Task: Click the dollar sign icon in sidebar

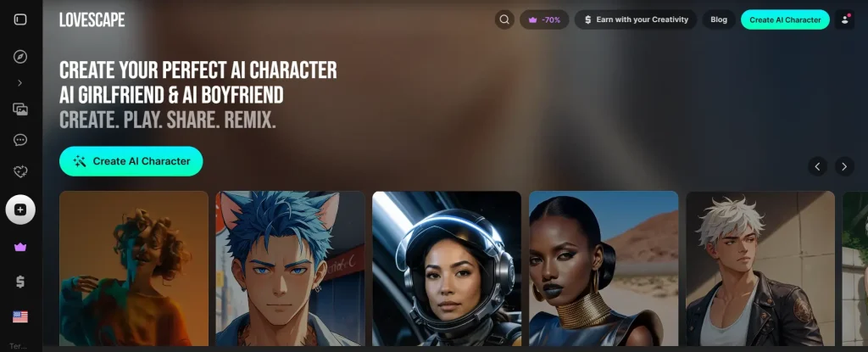Action: 20,281
